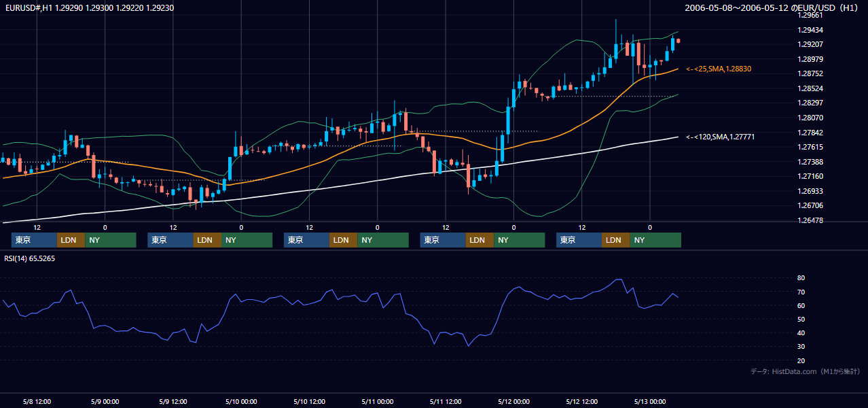
Task: Click the 5/8 12:00 time axis label
Action: [37, 401]
